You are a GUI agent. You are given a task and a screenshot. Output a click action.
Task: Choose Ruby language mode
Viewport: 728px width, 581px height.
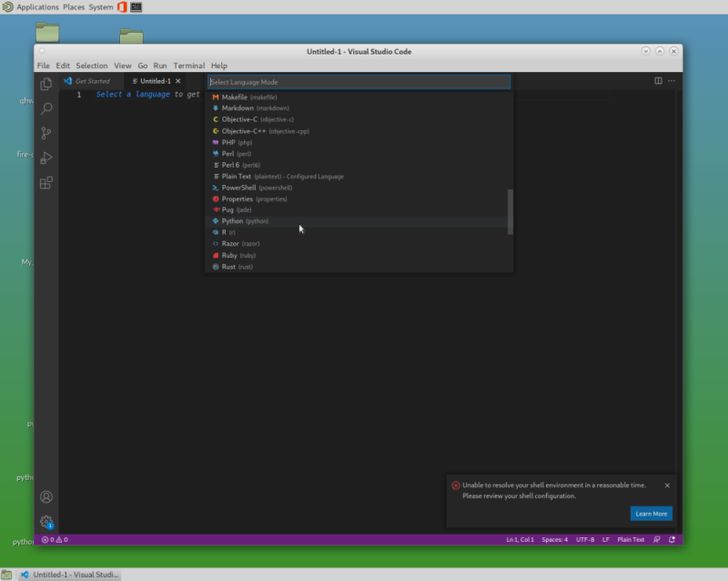point(359,255)
